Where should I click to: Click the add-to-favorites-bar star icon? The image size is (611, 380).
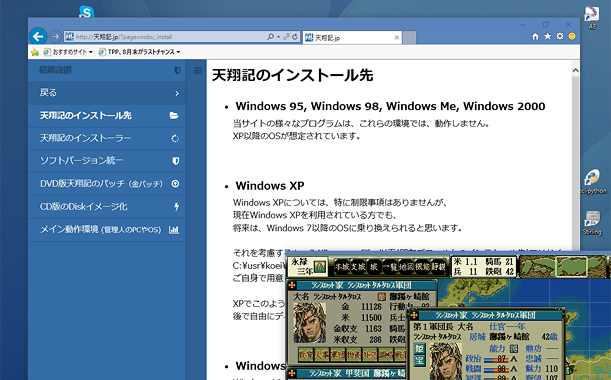[35, 52]
